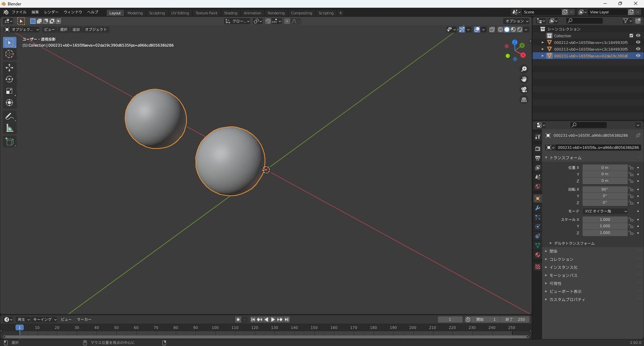
Task: Toggle camera view with camera icon
Action: point(524,90)
